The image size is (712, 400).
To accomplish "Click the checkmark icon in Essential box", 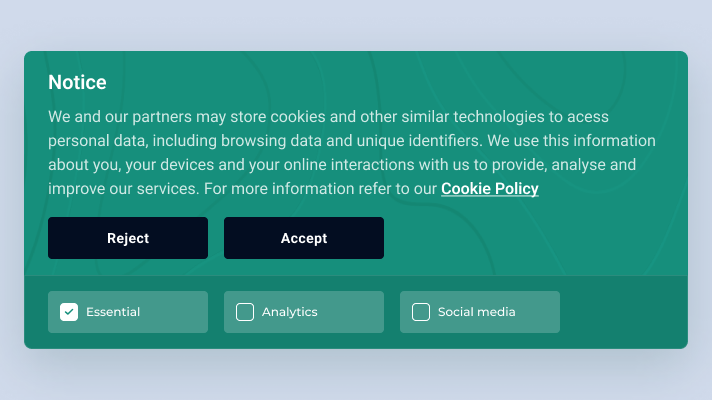I will click(69, 312).
